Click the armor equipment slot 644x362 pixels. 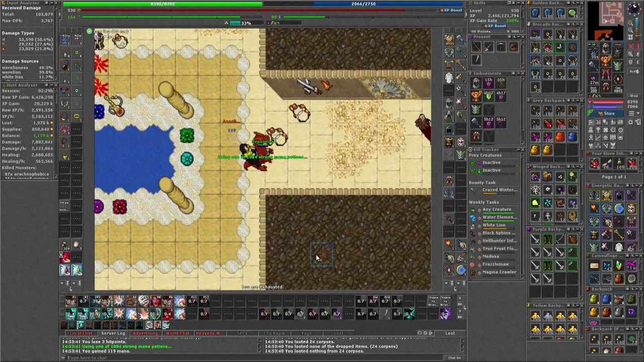(606, 62)
